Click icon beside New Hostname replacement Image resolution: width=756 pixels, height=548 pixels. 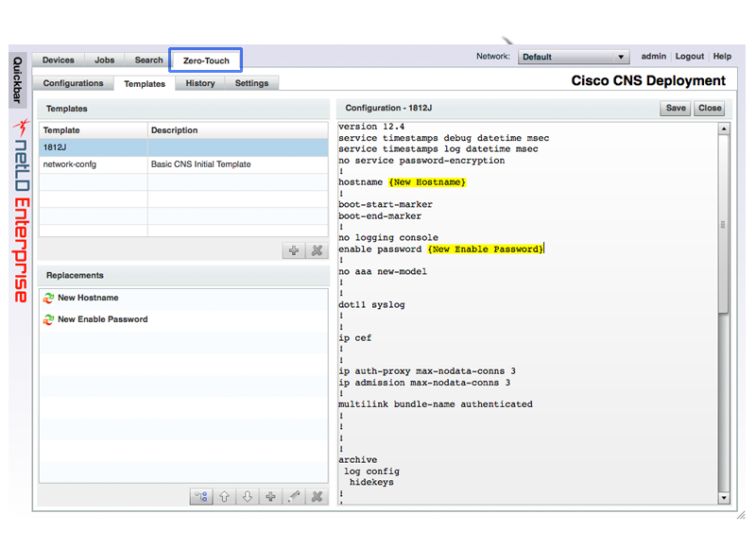tap(48, 299)
